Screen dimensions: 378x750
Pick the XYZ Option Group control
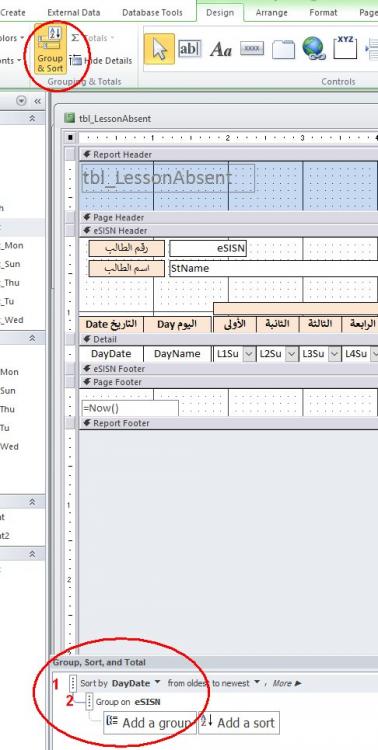click(345, 47)
